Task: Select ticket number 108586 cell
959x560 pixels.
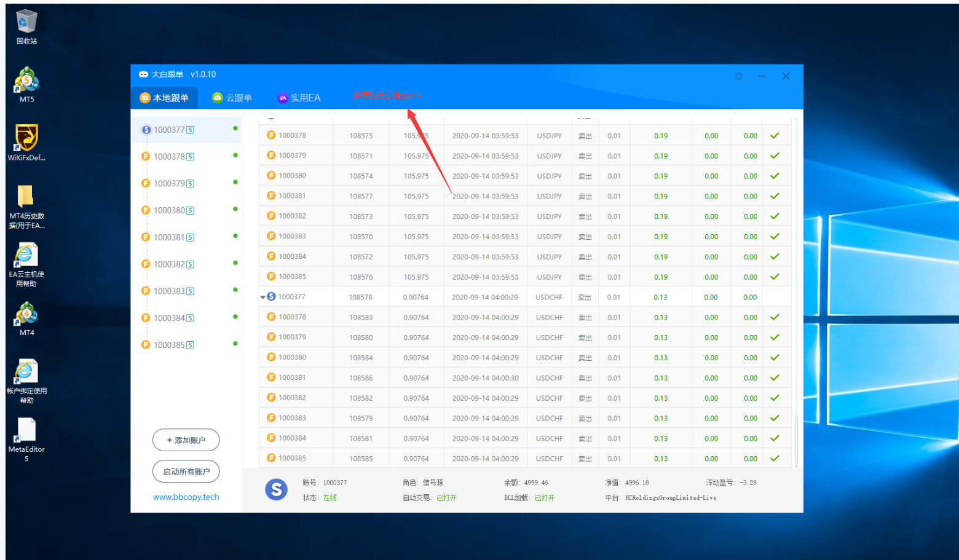Action: (x=361, y=378)
